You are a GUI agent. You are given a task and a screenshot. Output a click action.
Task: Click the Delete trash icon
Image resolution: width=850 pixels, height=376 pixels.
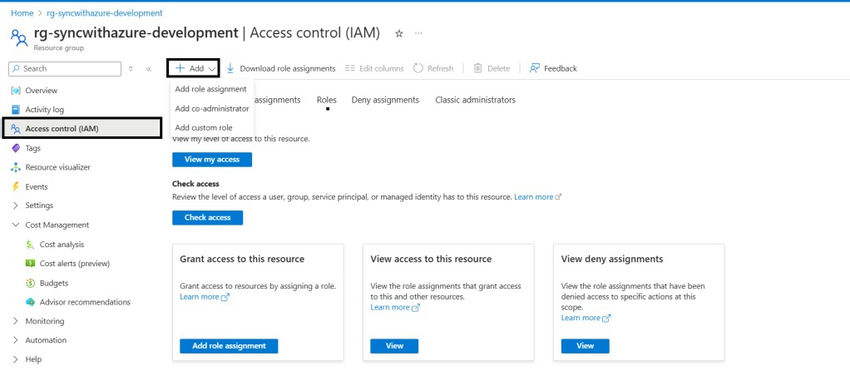point(478,68)
